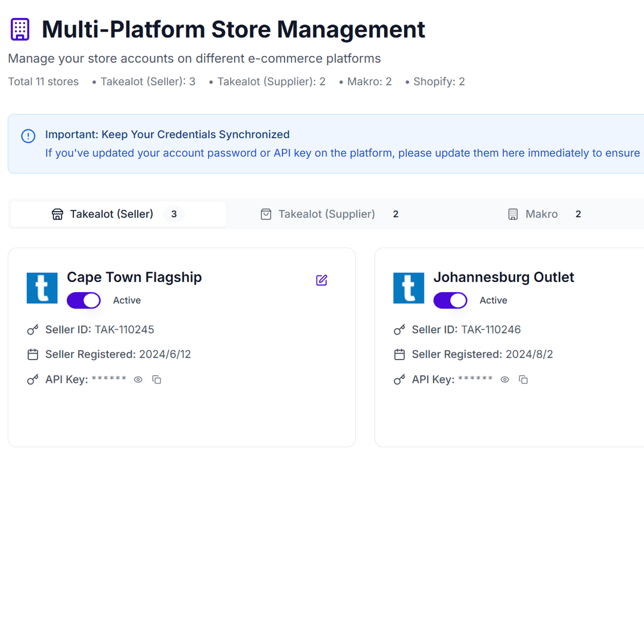Click the Active label on Cape Town Flagship

tap(127, 300)
